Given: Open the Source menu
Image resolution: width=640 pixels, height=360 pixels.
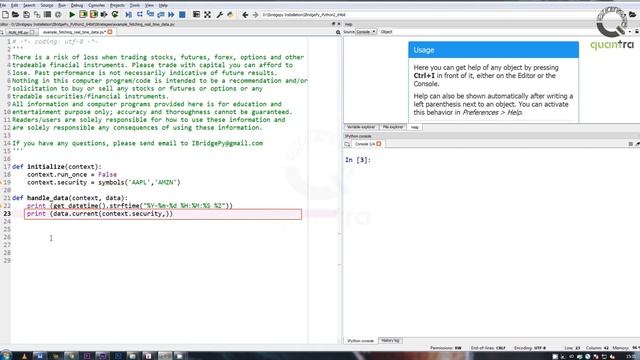Looking at the screenshot, I should pyautogui.click(x=47, y=5).
